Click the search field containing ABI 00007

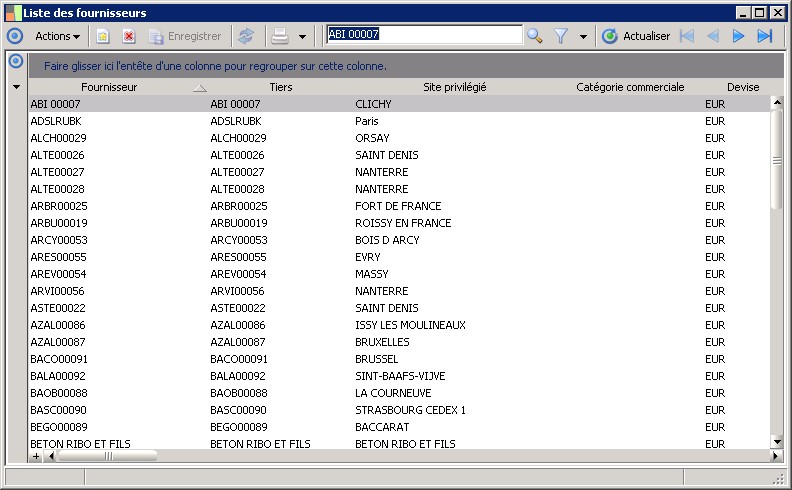(x=424, y=34)
